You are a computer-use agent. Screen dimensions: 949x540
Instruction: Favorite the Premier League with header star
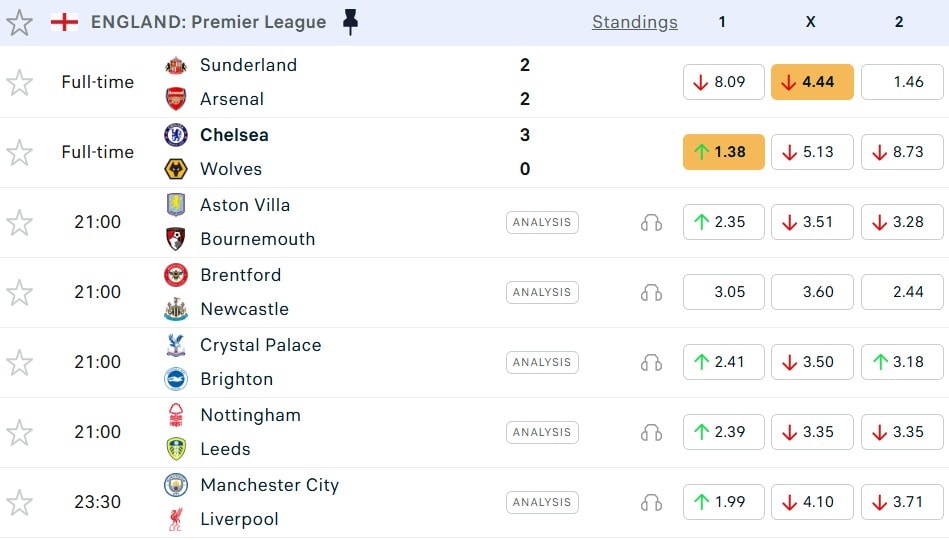click(20, 22)
